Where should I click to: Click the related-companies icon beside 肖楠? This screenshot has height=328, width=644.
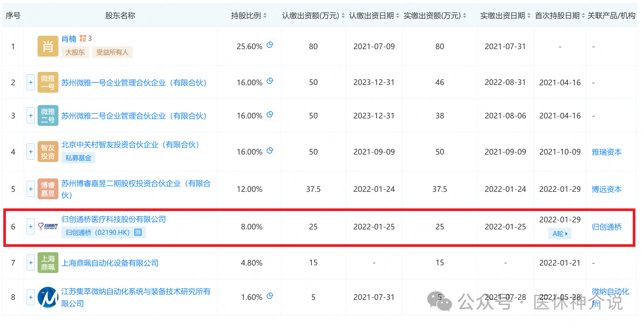(86, 38)
